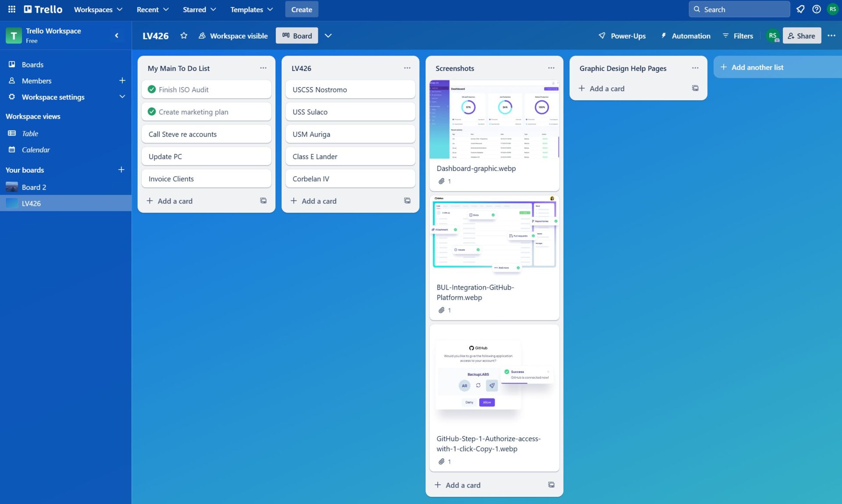842x504 pixels.
Task: Create from template in My Main To Do List
Action: (x=263, y=201)
